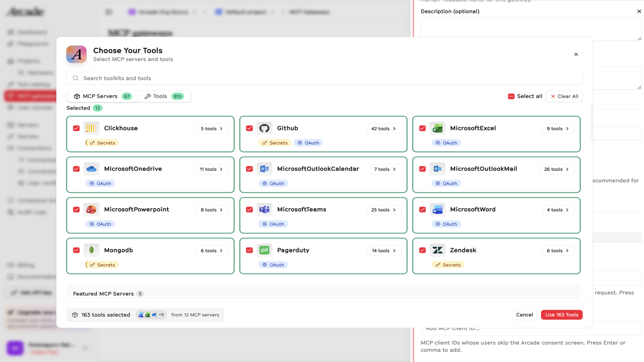Expand MicrosoftPowerpoint's 8 tools

[212, 210]
